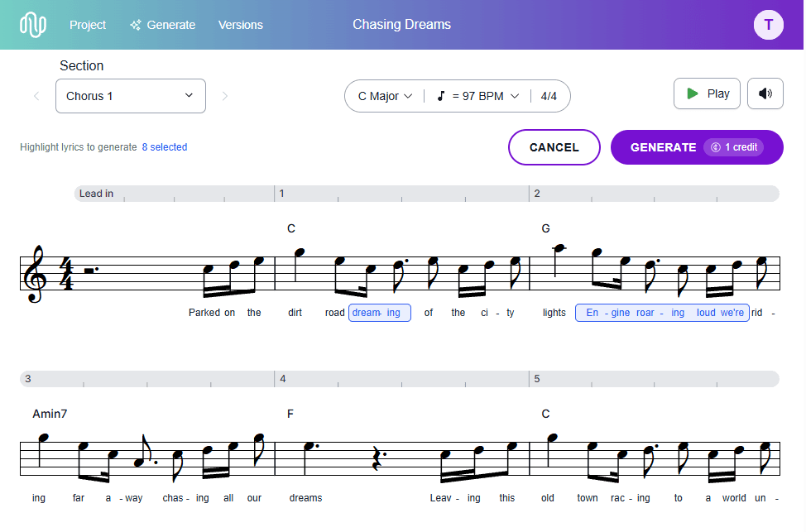The width and height of the screenshot is (806, 532).
Task: Toggle the highlighted lyric 'En-gine'
Action: [608, 313]
